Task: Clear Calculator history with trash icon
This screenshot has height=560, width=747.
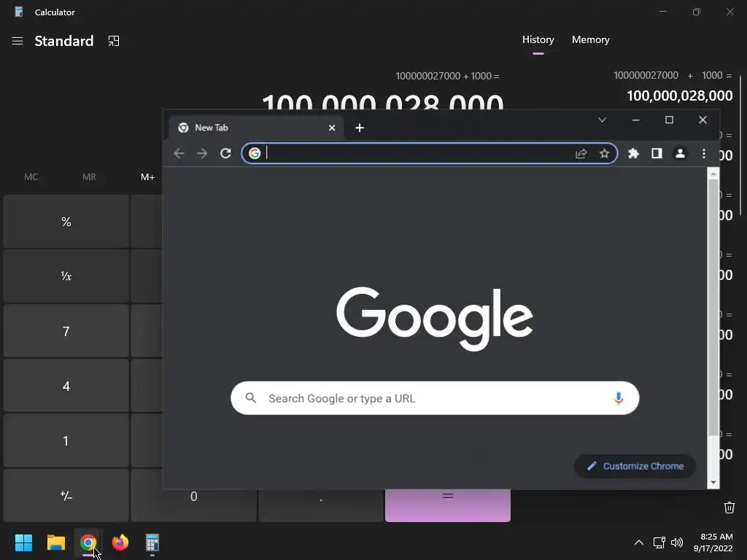Action: [x=729, y=507]
